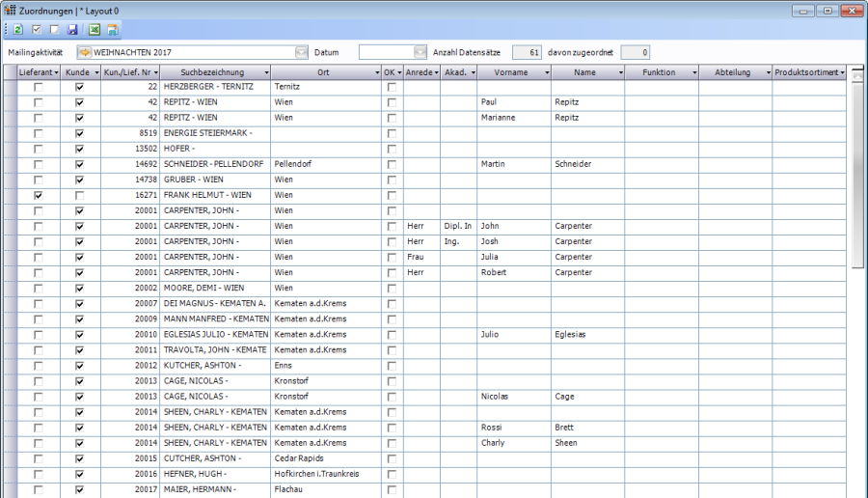Uncheck Kunde checkbox for HOFER row

click(79, 149)
